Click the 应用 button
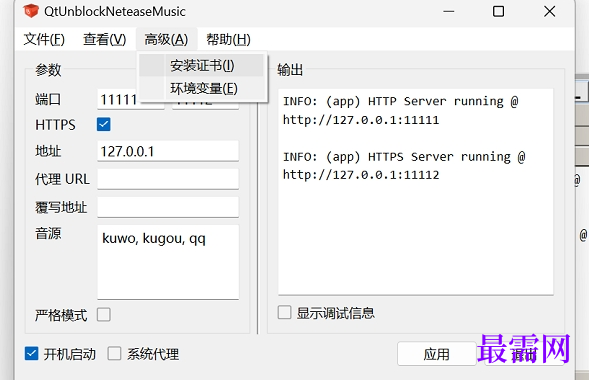The width and height of the screenshot is (589, 380). pyautogui.click(x=436, y=354)
